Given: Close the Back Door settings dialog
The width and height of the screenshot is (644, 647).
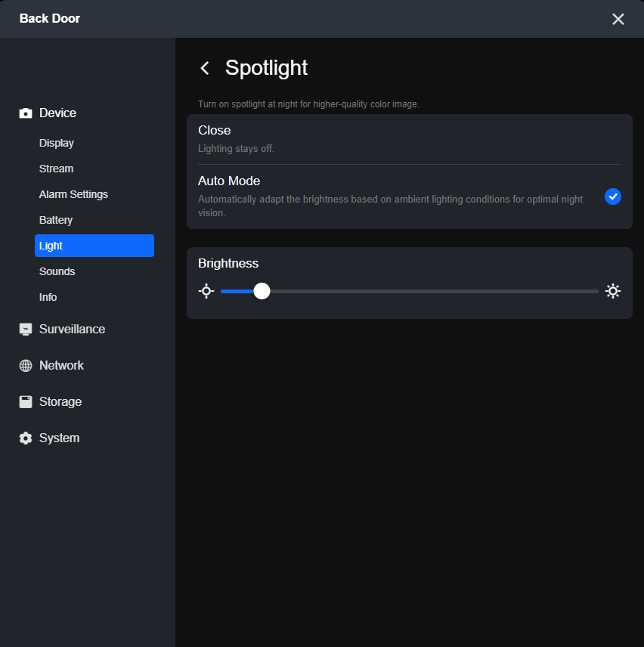Looking at the screenshot, I should click(618, 19).
